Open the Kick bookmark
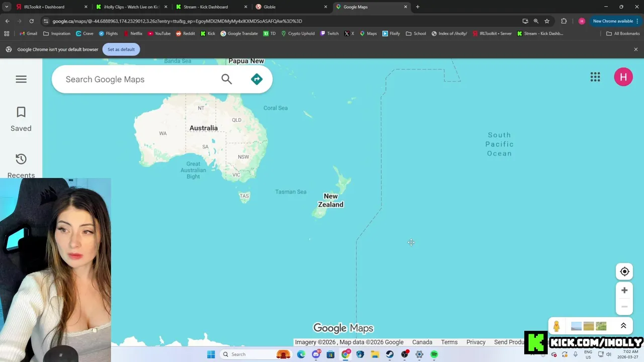 [208, 34]
